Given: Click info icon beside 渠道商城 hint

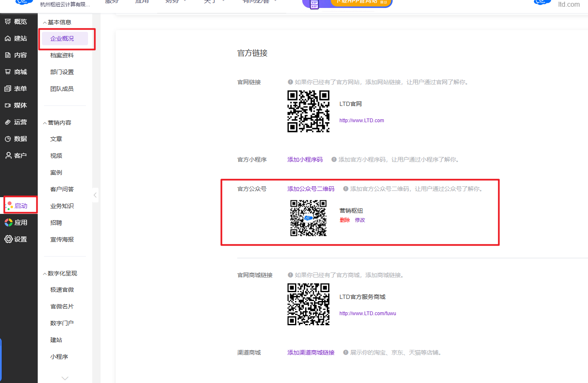Looking at the screenshot, I should pos(346,352).
